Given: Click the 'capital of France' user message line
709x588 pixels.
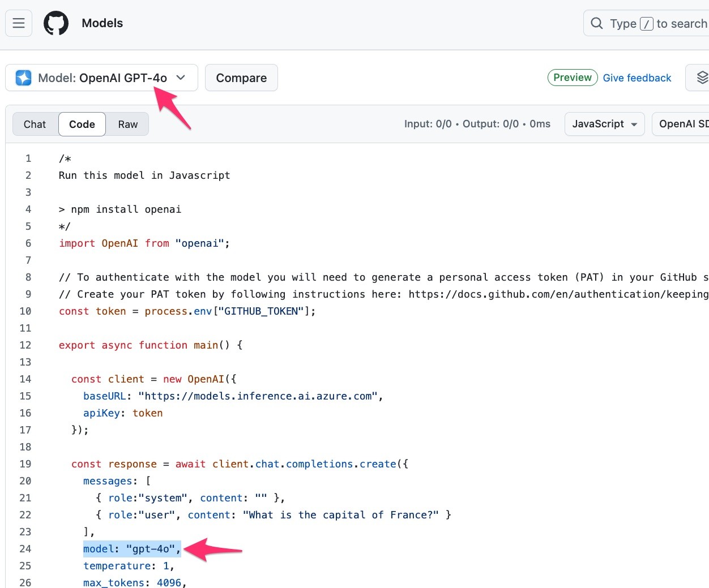Looking at the screenshot, I should 274,515.
